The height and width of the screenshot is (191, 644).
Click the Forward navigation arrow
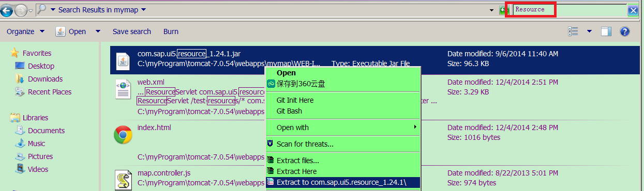click(21, 10)
